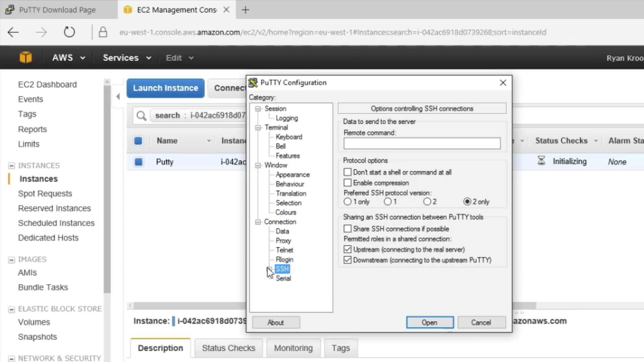Switch to the Status Checks tab
644x362 pixels.
pyautogui.click(x=228, y=348)
